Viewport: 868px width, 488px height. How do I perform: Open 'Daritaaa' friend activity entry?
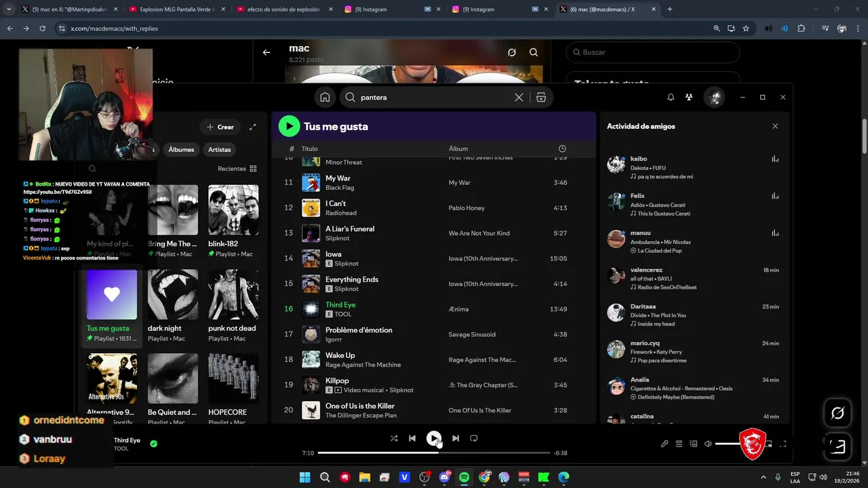pos(694,315)
